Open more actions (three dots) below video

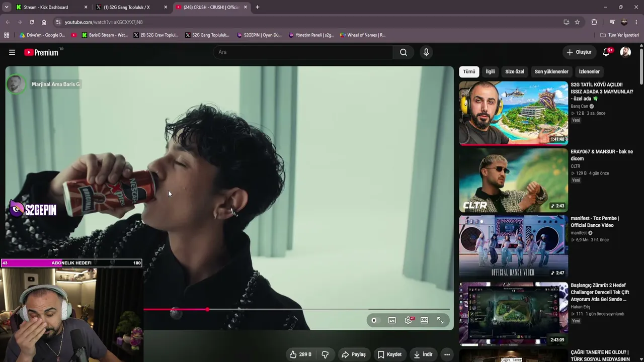[447, 354]
